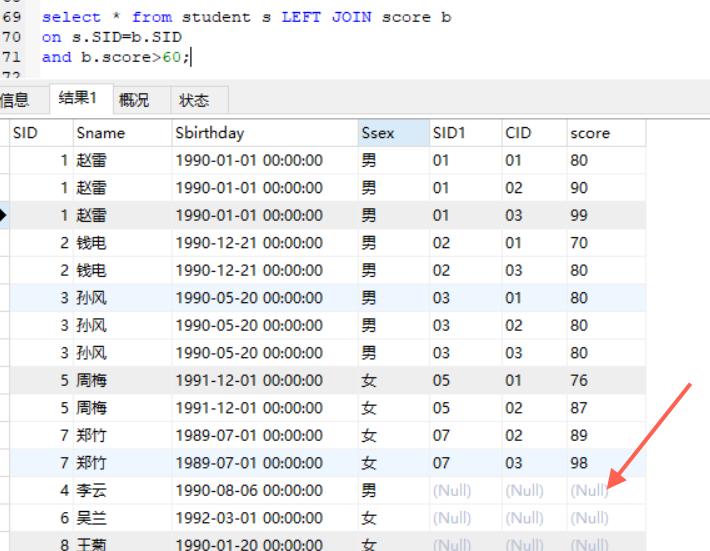Click the (Null) SID1 cell in 李云 row
710x551 pixels.
point(465,491)
